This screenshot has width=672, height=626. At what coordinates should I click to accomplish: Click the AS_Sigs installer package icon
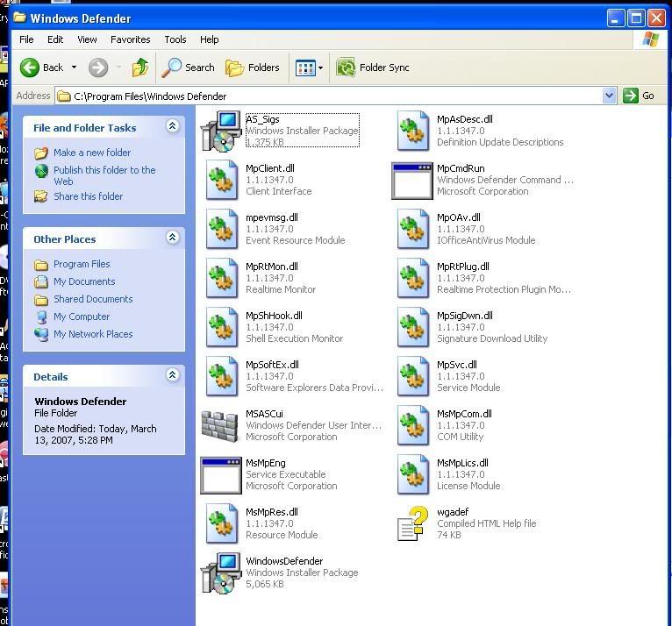pyautogui.click(x=221, y=131)
